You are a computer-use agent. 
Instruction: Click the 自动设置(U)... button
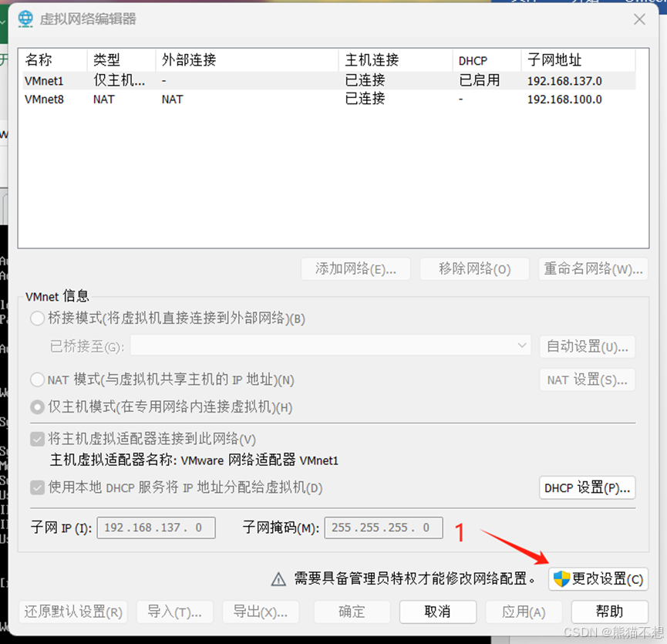click(x=588, y=346)
